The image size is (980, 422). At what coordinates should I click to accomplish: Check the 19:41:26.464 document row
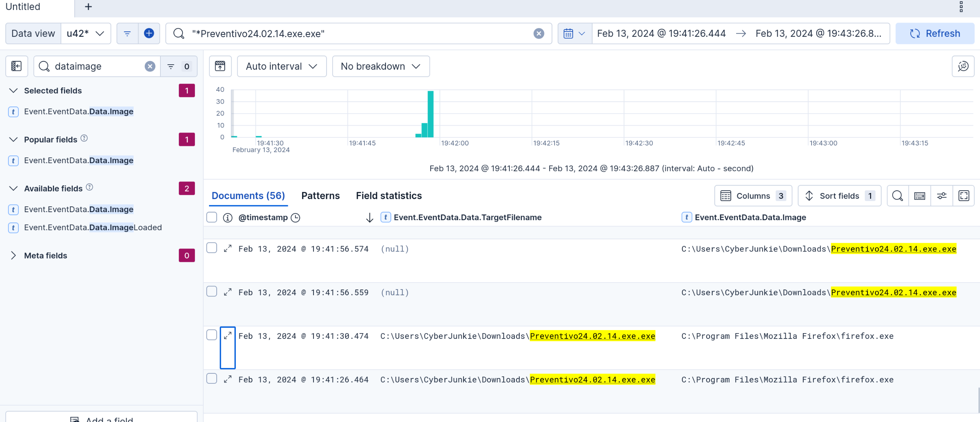[x=212, y=379]
